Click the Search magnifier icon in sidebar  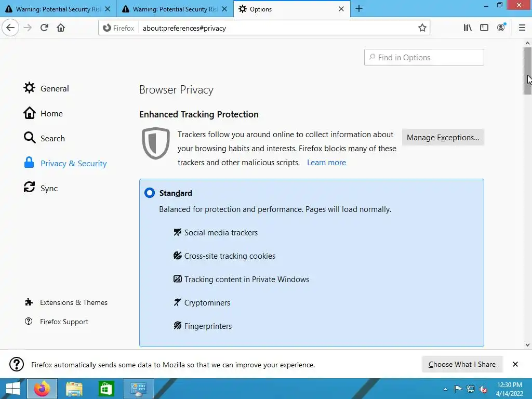(29, 138)
